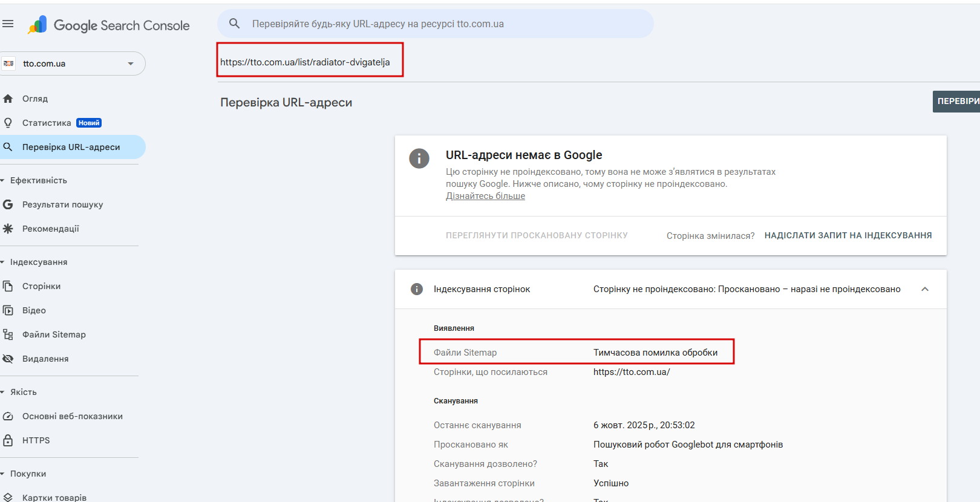980x502 pixels.
Task: Click НАДІСЛАТИ ЗАПИТ НА ІНДЕКСУВАННЯ
Action: (x=848, y=235)
